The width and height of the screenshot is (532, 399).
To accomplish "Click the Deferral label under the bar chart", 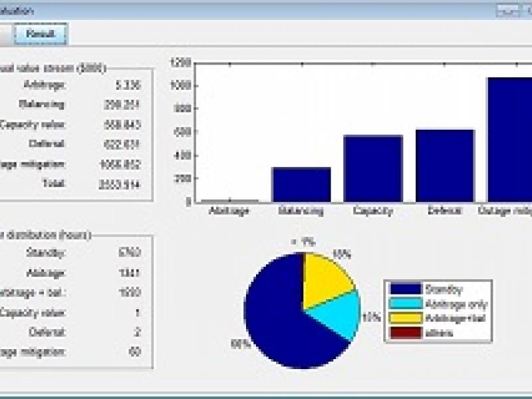I will [x=445, y=210].
